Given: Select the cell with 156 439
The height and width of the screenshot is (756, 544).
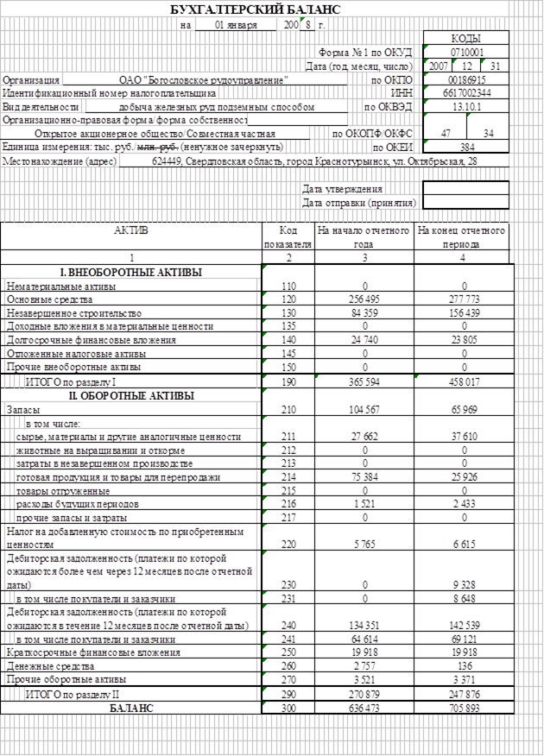Looking at the screenshot, I should tap(464, 312).
